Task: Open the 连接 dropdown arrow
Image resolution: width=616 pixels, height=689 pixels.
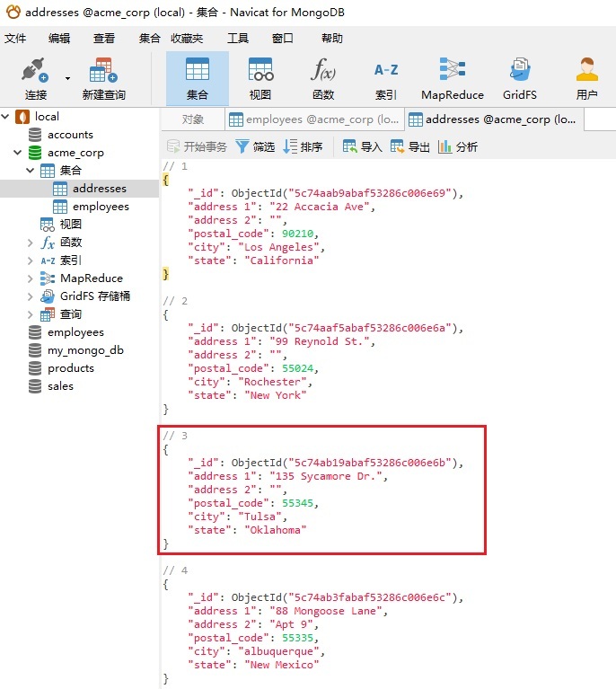Action: (67, 79)
